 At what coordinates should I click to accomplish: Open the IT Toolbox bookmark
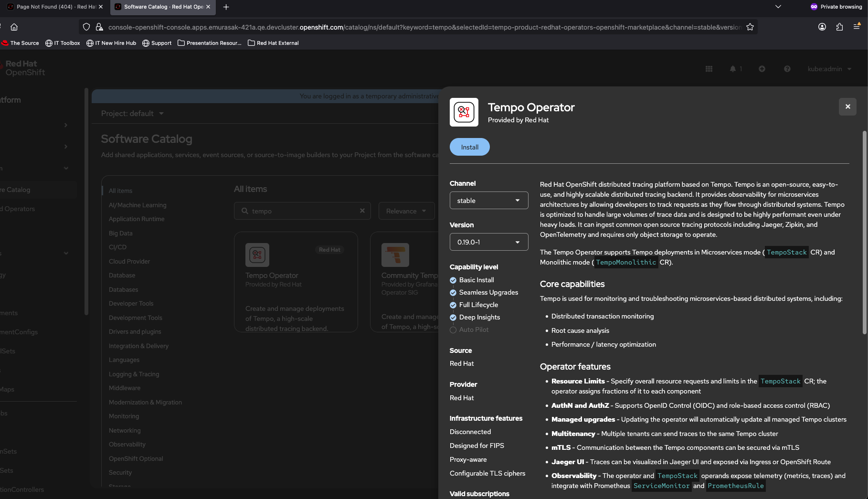(63, 43)
